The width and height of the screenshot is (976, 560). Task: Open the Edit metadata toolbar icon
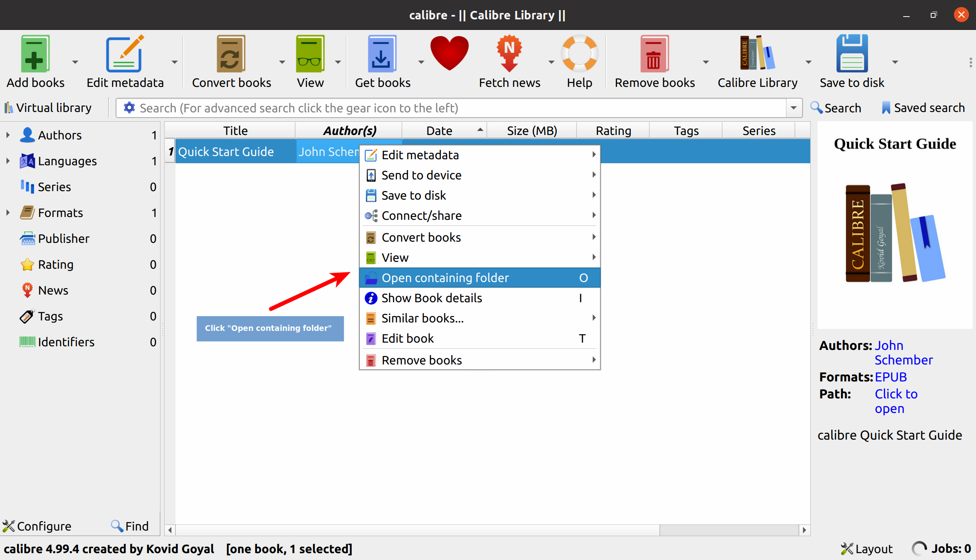(x=125, y=54)
